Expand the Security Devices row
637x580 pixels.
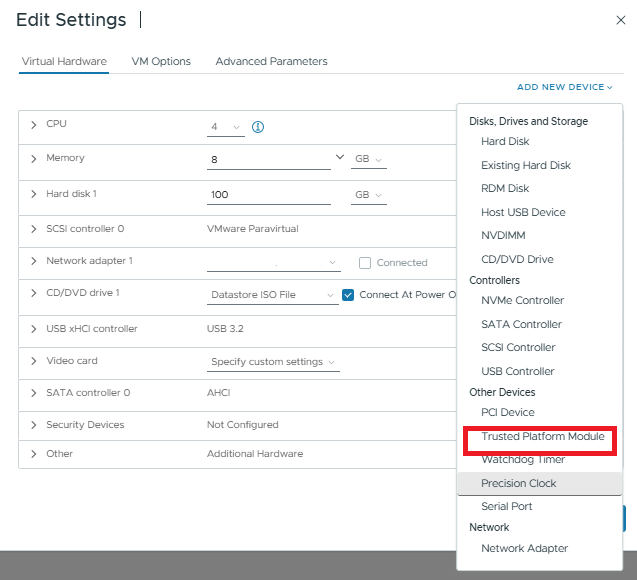click(x=33, y=425)
